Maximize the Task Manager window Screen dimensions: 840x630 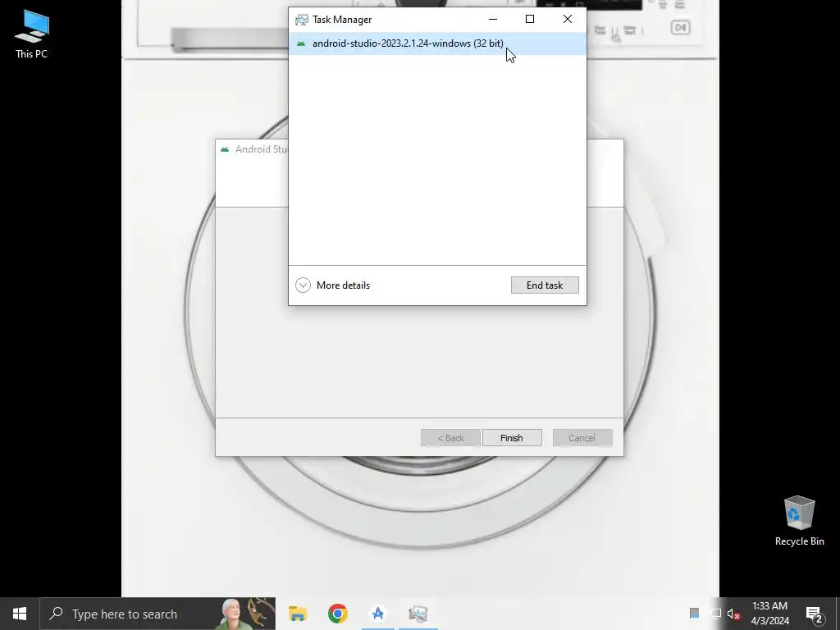(530, 20)
